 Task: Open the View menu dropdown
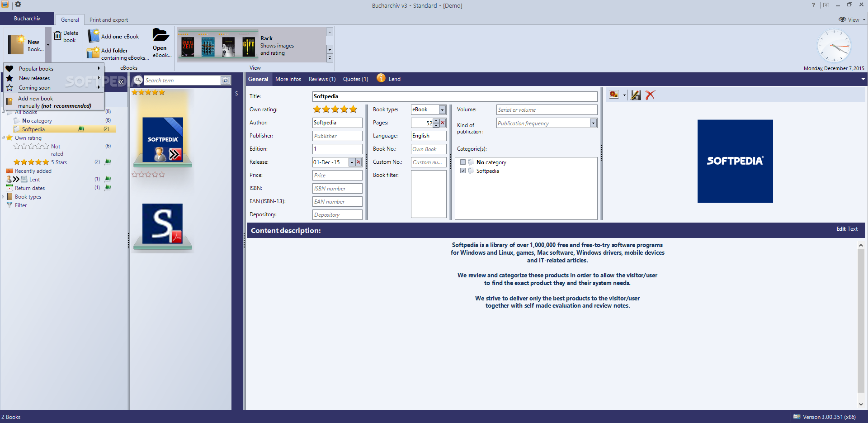852,19
